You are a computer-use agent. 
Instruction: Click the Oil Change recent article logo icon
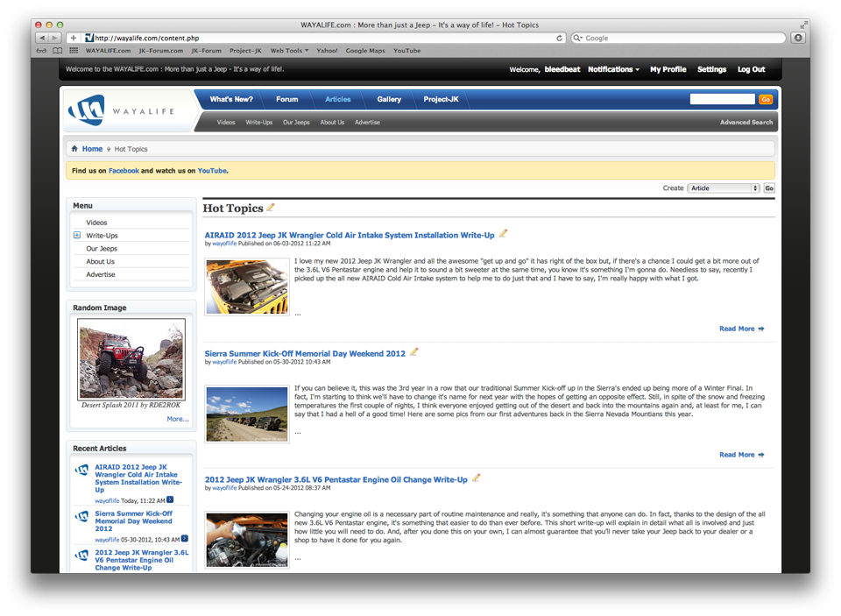[x=82, y=556]
